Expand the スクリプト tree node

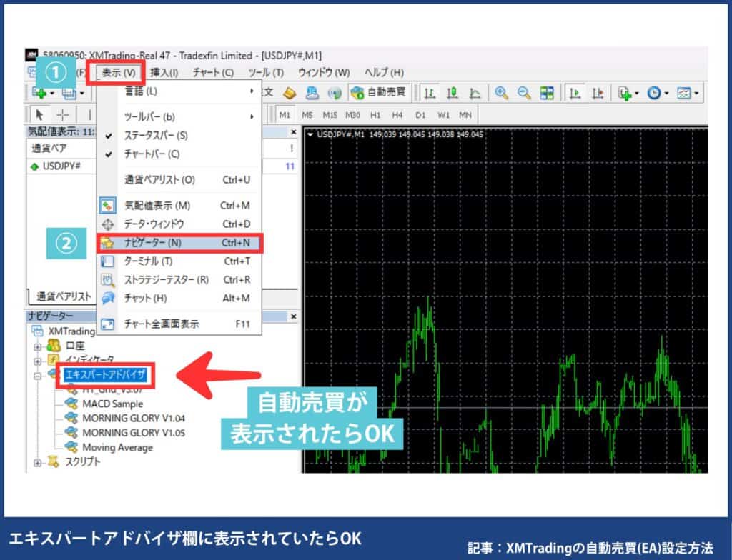point(38,462)
